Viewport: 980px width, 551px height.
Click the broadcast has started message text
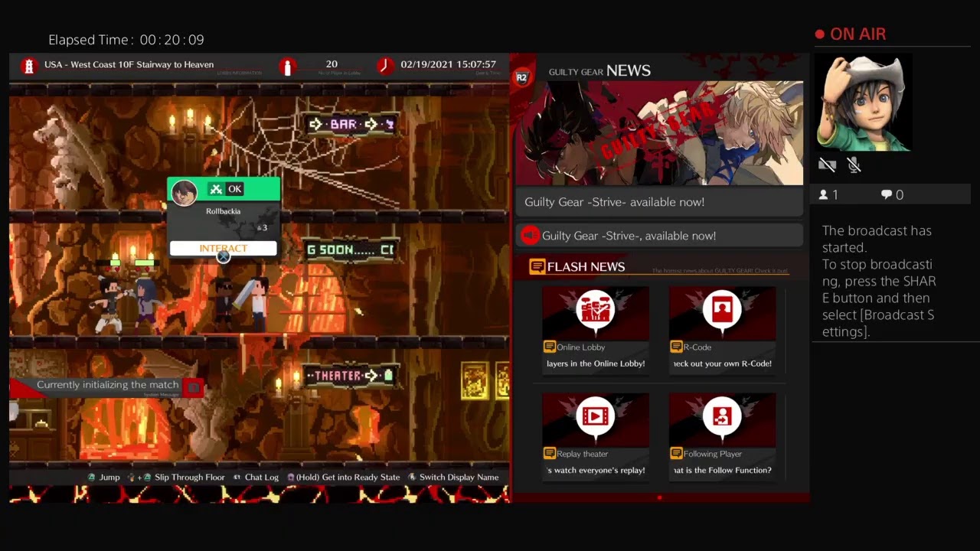point(879,281)
